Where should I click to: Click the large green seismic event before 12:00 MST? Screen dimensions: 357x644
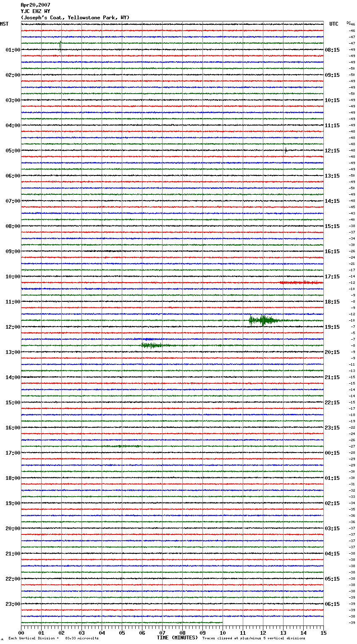pos(265,320)
